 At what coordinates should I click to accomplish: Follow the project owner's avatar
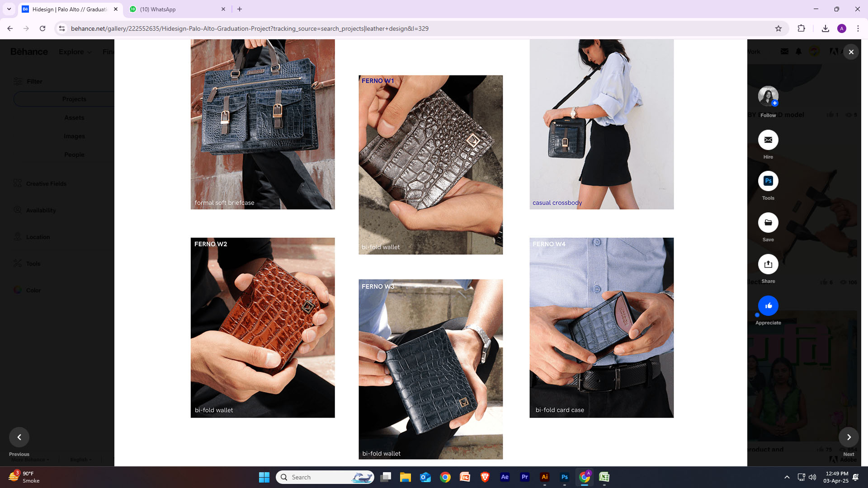768,96
